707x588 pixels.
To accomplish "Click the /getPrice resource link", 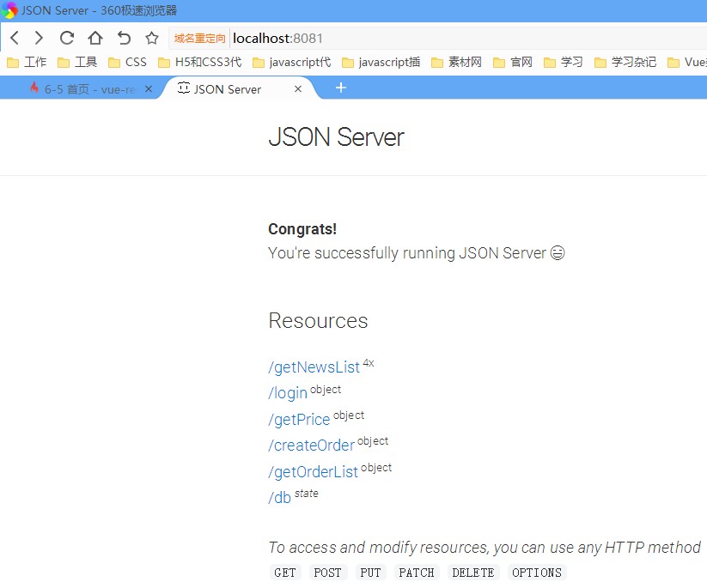I will tap(299, 420).
